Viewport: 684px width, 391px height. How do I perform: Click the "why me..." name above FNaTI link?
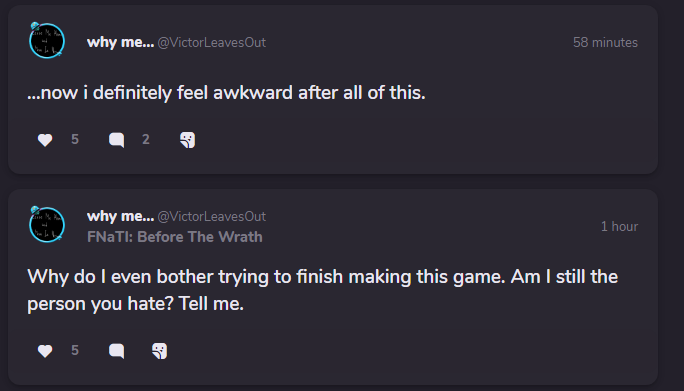tap(120, 216)
